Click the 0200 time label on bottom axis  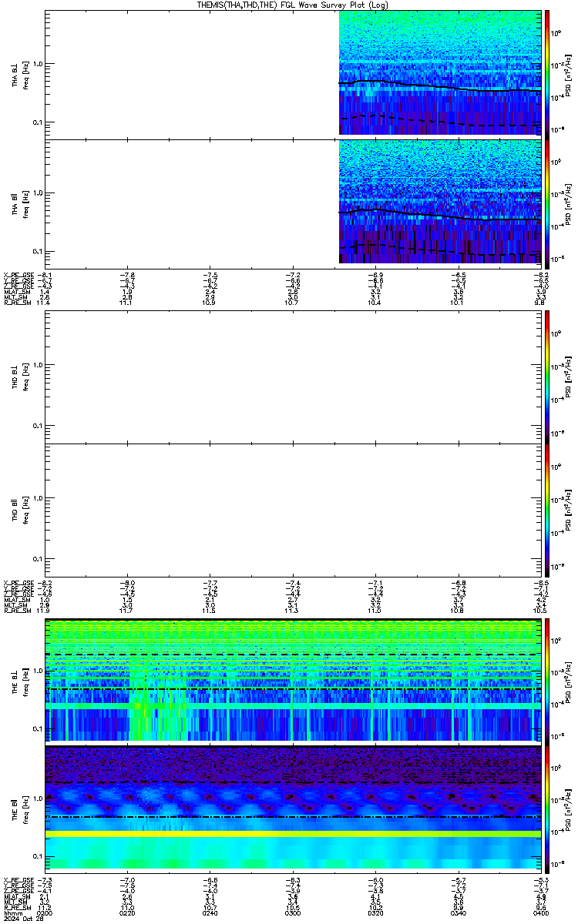pyautogui.click(x=45, y=912)
